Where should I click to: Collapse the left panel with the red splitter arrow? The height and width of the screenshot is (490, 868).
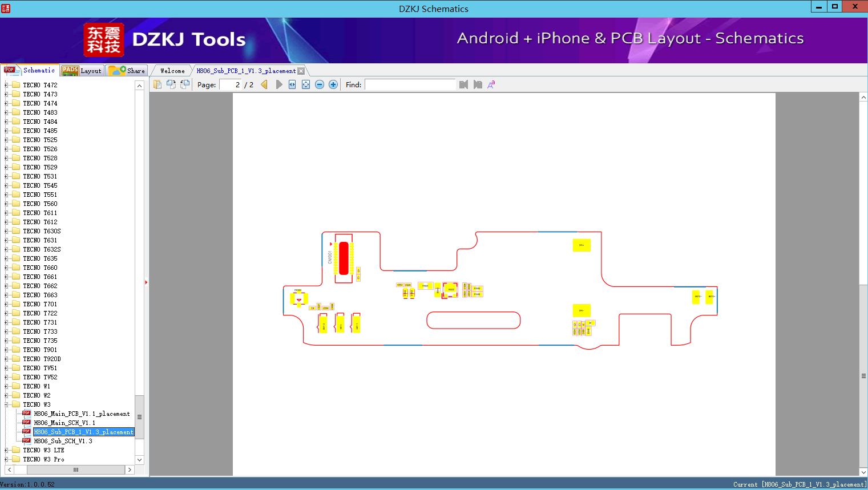146,282
